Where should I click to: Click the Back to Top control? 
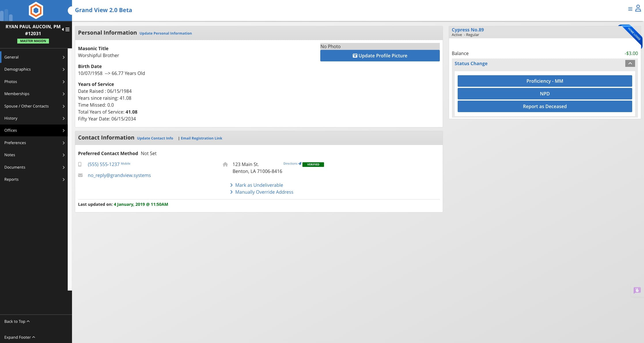point(17,321)
